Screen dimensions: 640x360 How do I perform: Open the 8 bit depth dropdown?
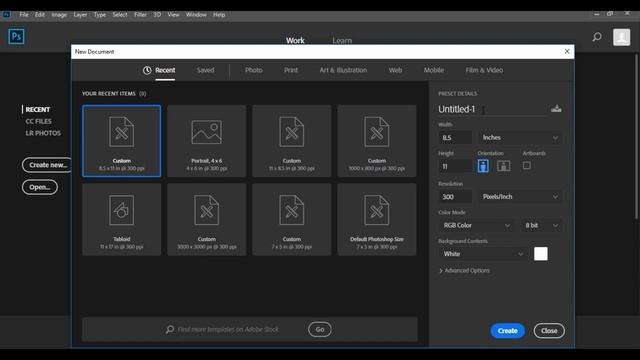pos(541,225)
